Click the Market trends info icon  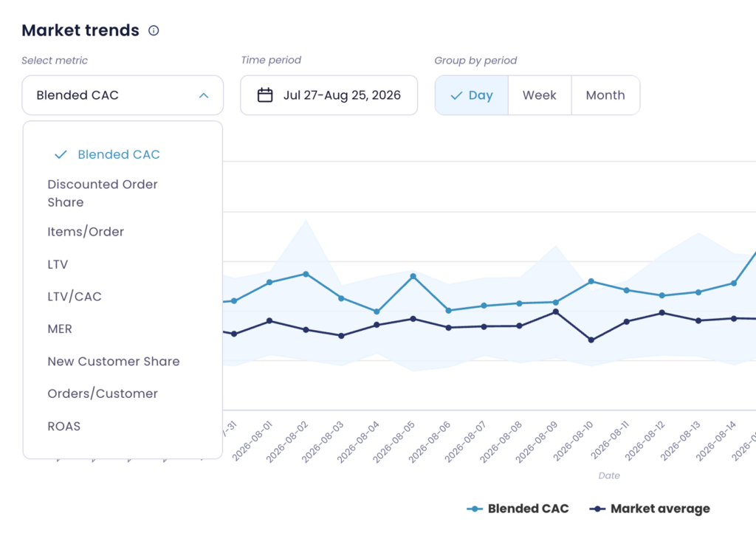[x=154, y=31]
